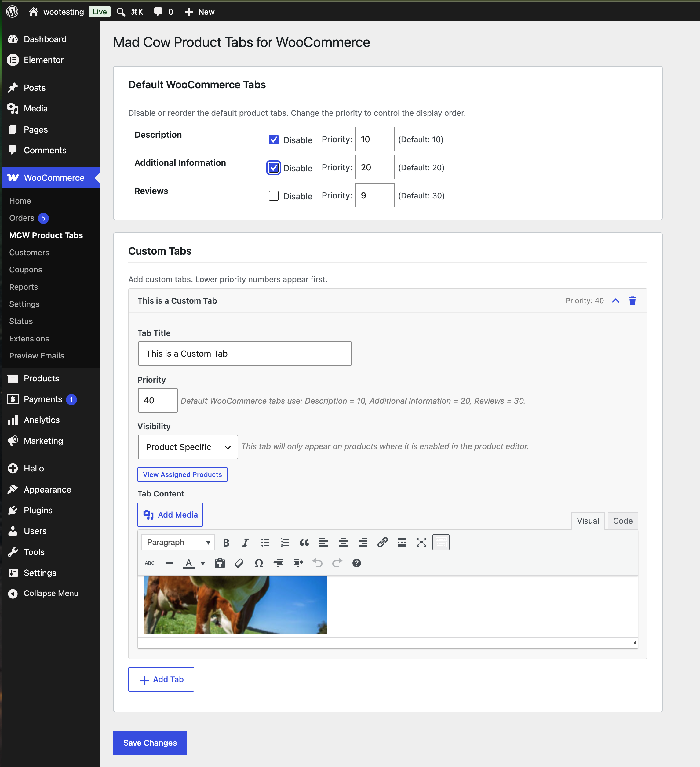
Task: Increase indent in editor
Action: coord(298,563)
